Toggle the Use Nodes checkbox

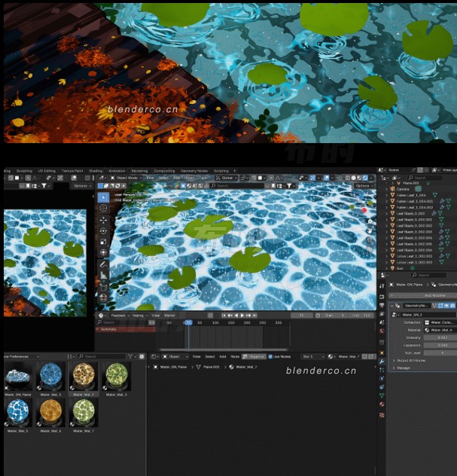[270, 356]
